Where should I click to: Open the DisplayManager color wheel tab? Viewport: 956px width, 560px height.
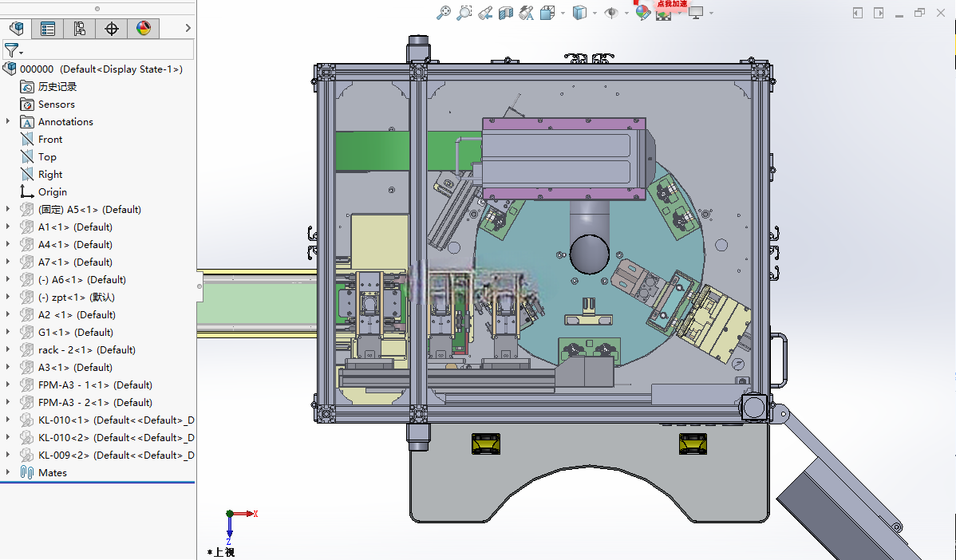[144, 28]
